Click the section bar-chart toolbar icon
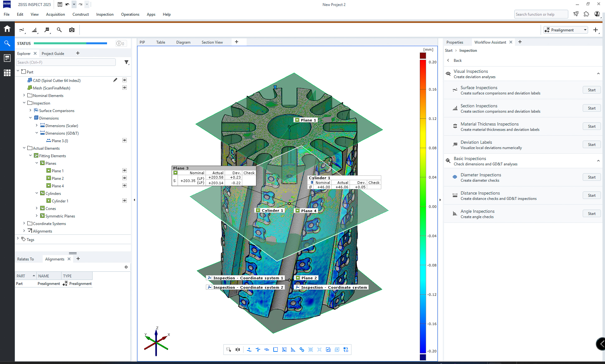The image size is (605, 364). 35,30
